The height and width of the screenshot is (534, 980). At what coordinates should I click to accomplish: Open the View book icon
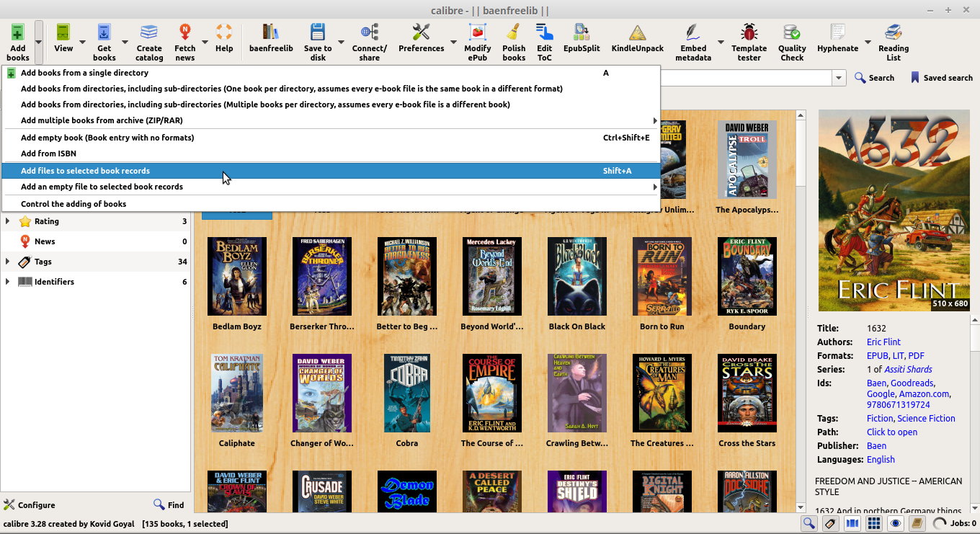point(63,33)
